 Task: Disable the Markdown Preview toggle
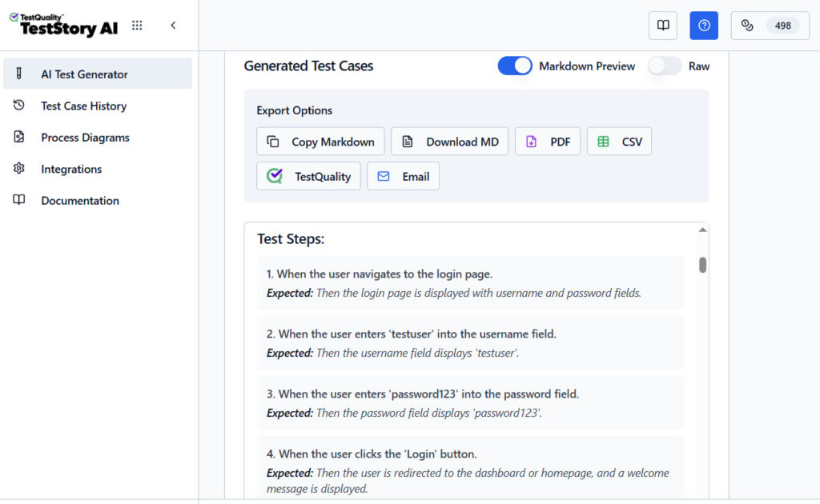pos(515,66)
